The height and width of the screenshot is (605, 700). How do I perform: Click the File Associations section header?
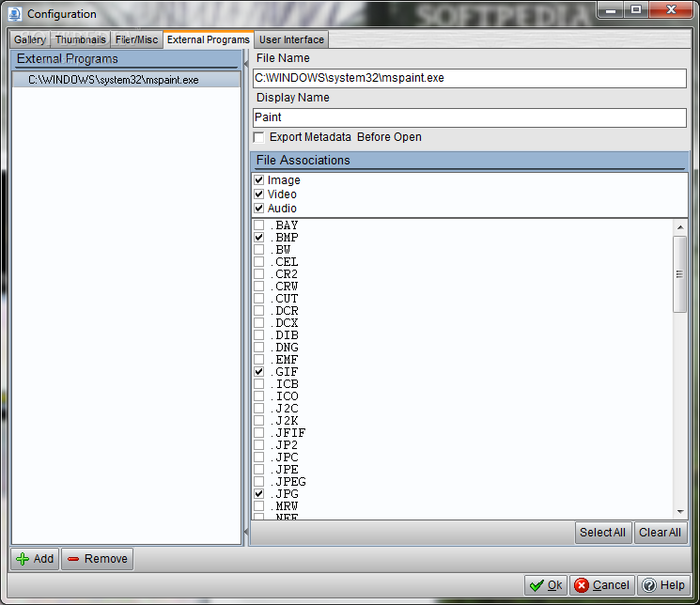[469, 161]
